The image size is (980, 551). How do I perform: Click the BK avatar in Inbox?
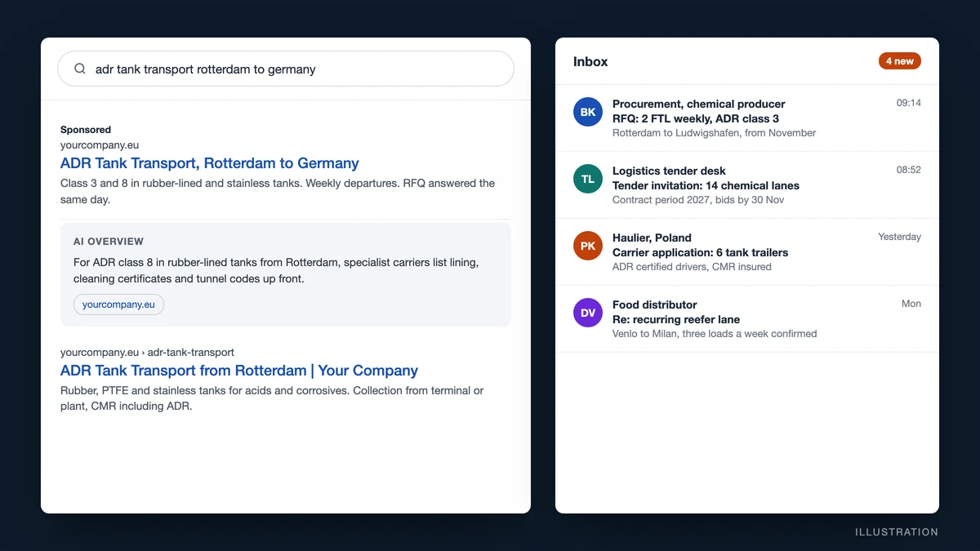[588, 112]
